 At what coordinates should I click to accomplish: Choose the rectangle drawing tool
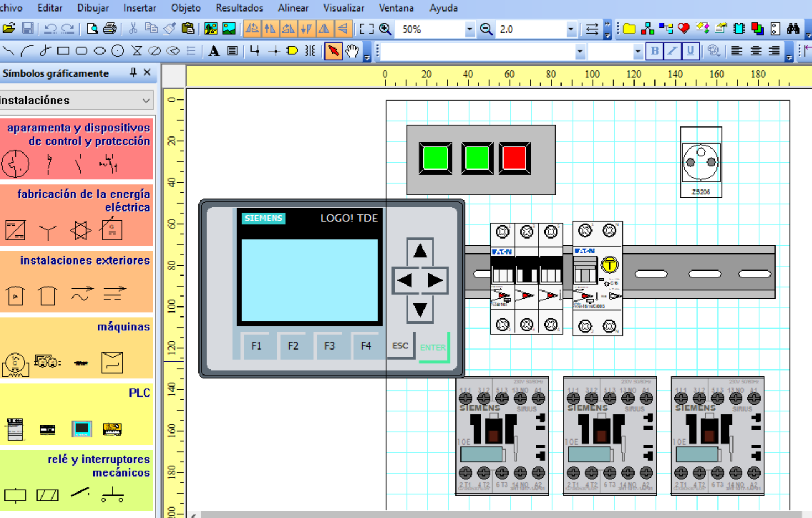tap(63, 51)
